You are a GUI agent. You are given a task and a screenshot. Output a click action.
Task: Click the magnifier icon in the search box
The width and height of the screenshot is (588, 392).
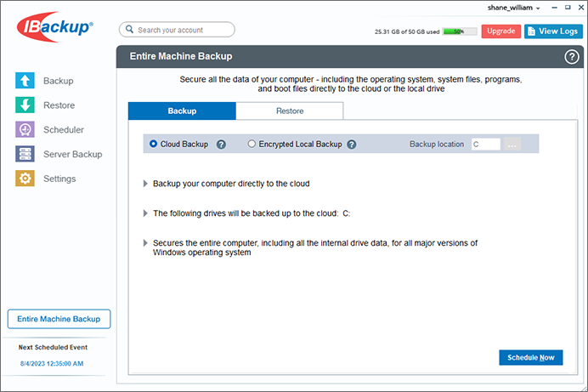(129, 29)
